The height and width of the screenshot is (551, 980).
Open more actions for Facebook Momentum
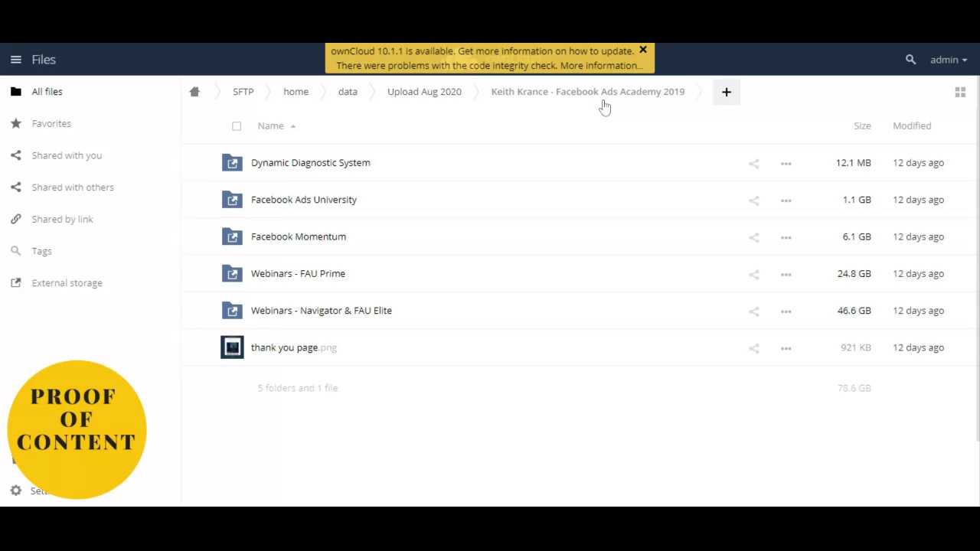pyautogui.click(x=786, y=237)
